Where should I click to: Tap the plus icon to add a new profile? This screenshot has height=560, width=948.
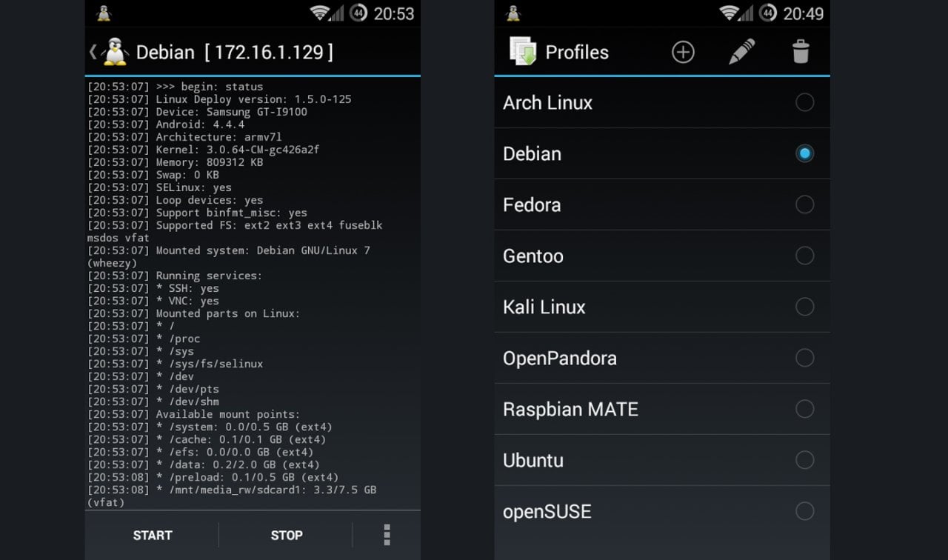point(683,52)
